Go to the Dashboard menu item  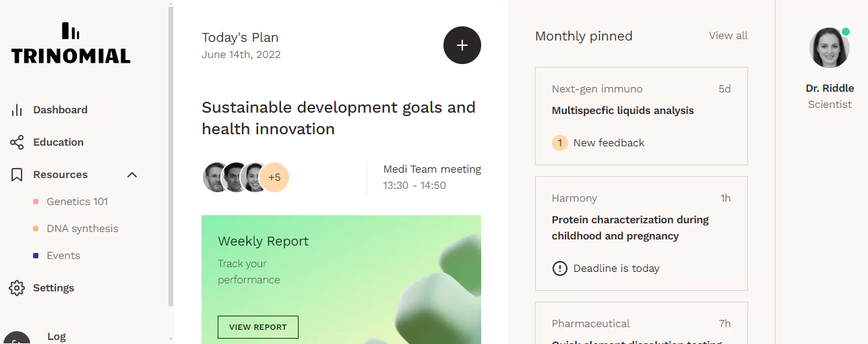pos(60,110)
